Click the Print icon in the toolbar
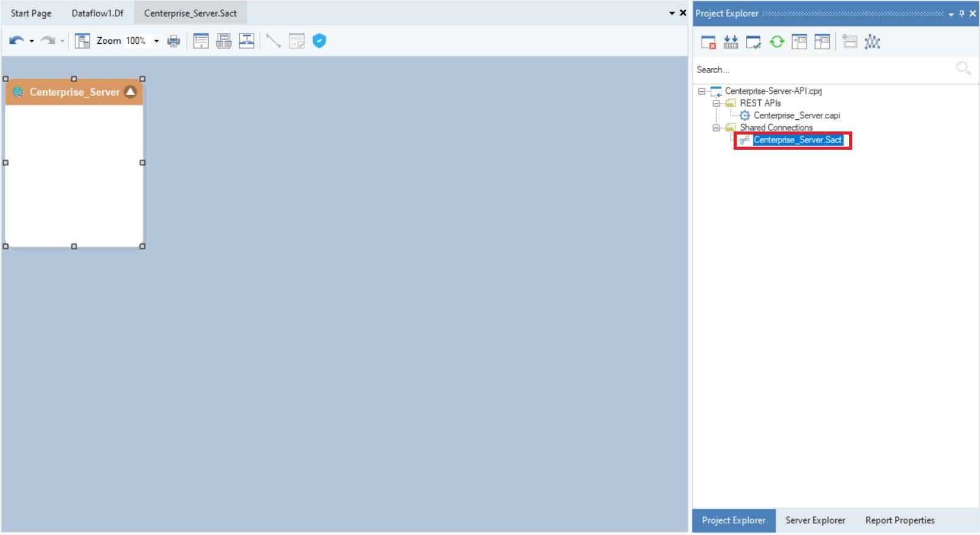This screenshot has height=535, width=980. [x=174, y=41]
